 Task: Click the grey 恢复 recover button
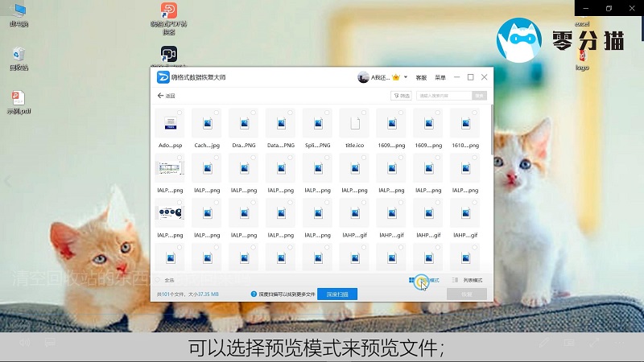point(467,294)
